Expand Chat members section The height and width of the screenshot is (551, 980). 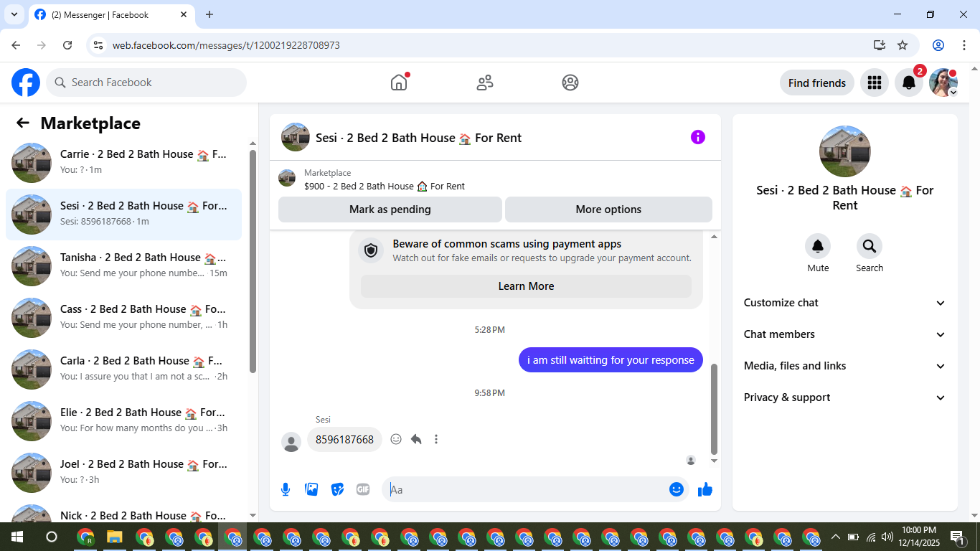845,334
